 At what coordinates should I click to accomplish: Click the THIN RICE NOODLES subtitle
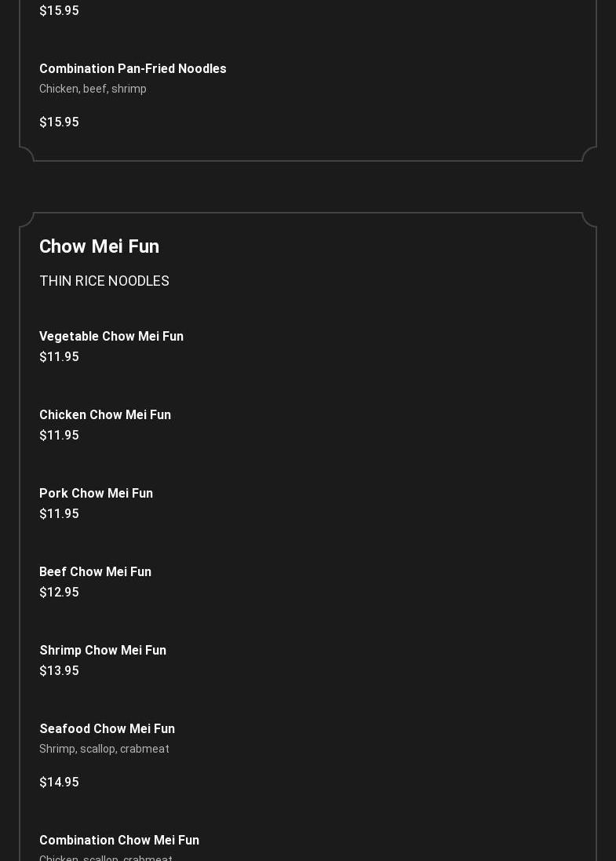point(104,281)
